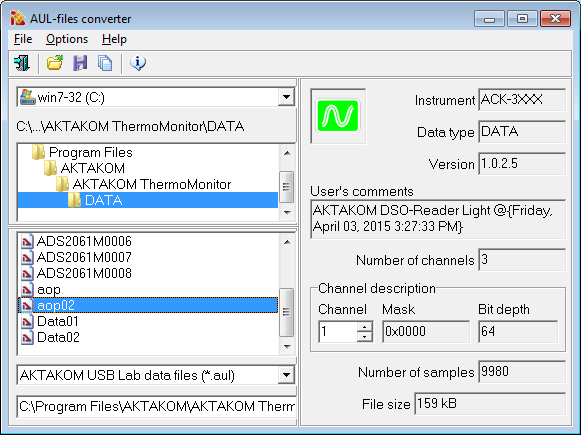Click the win7-32 drive icon
Screen dimensions: 581x435
(27, 97)
